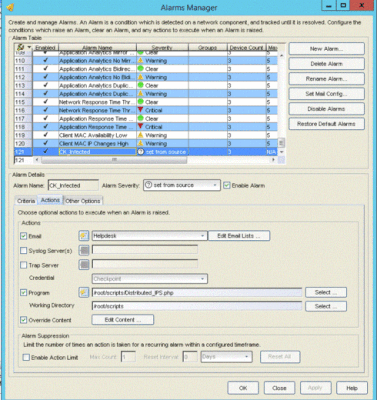Image resolution: width=377 pixels, height=400 pixels.
Task: Switch to the Other Options tab
Action: [83, 201]
